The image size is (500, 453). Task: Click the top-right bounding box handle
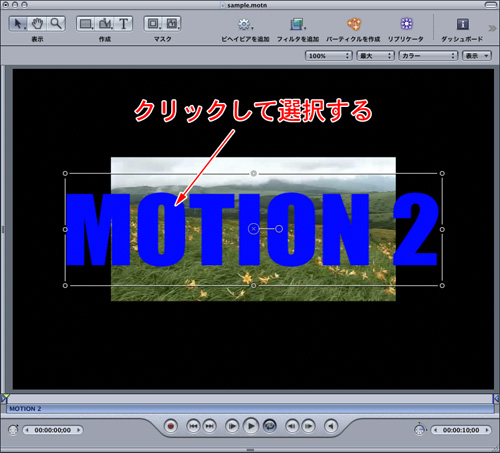coord(442,173)
